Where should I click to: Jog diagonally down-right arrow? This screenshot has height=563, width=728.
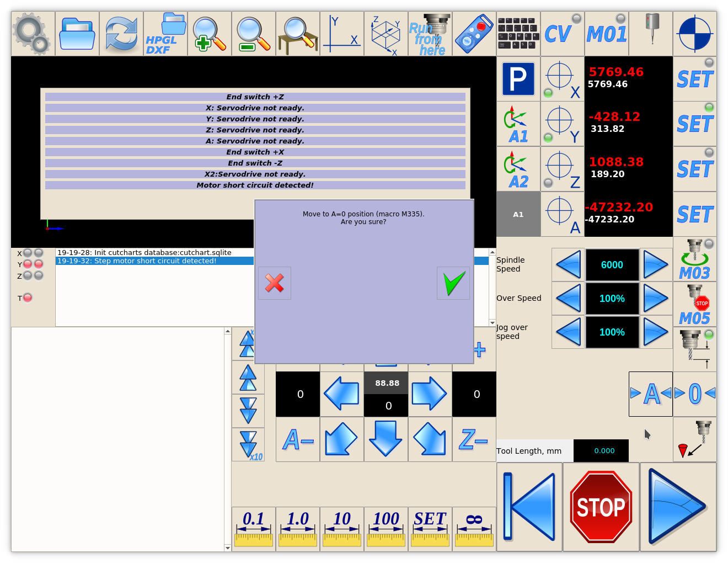pos(430,439)
